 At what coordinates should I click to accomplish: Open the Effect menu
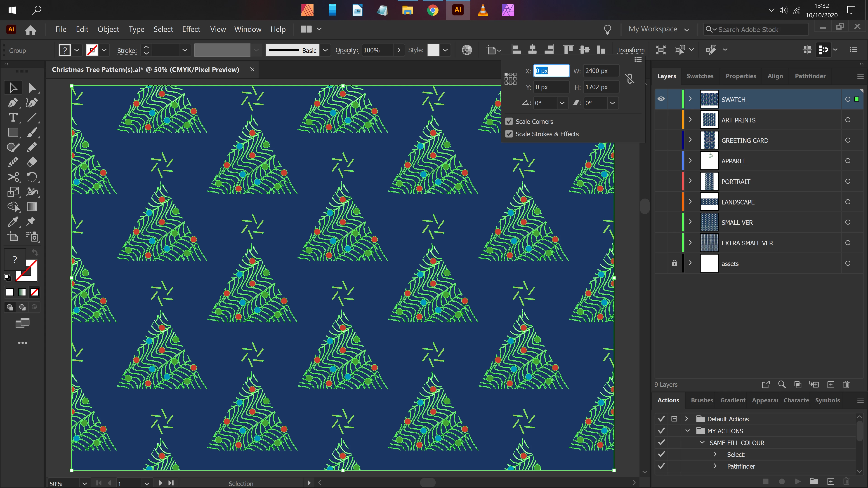click(x=191, y=29)
